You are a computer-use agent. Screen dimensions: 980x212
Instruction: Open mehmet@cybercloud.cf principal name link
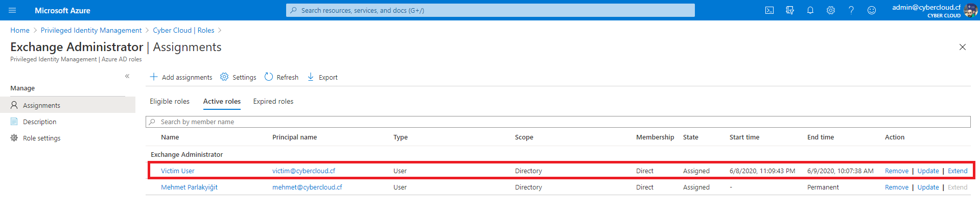[x=307, y=187]
